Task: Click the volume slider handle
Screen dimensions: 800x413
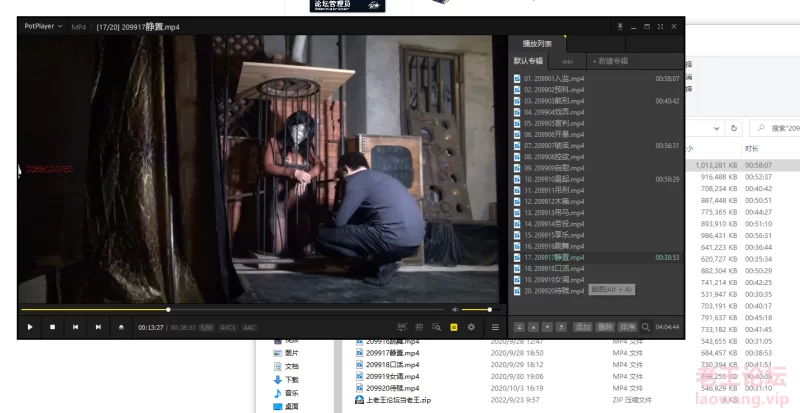Action: 489,309
